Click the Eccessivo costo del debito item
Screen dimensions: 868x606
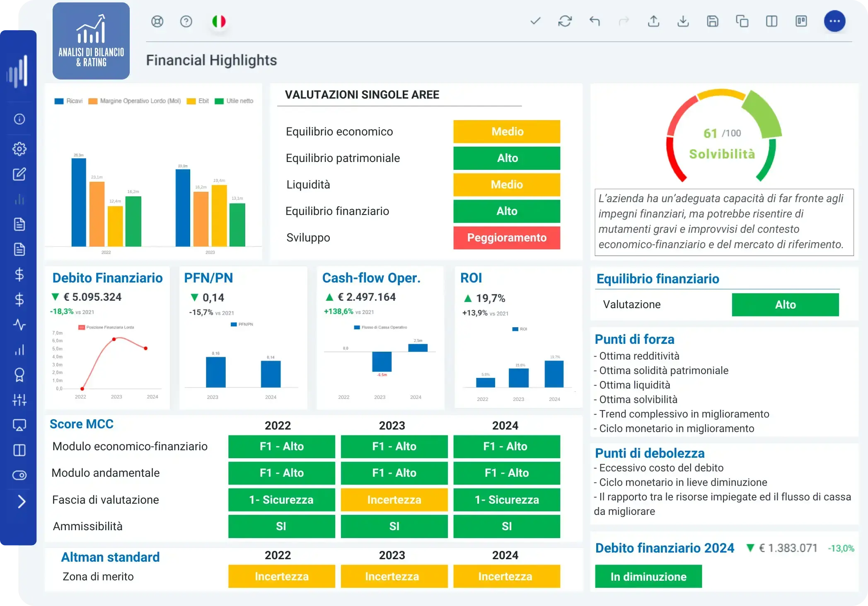[659, 468]
